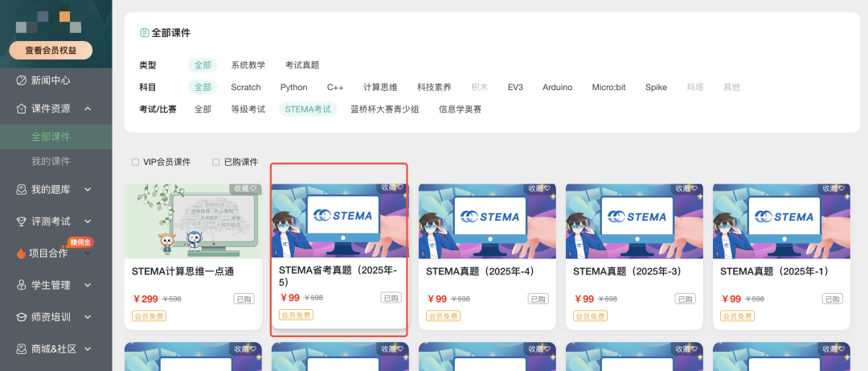
Task: Click the 评测考试 trophy icon
Action: click(x=22, y=221)
